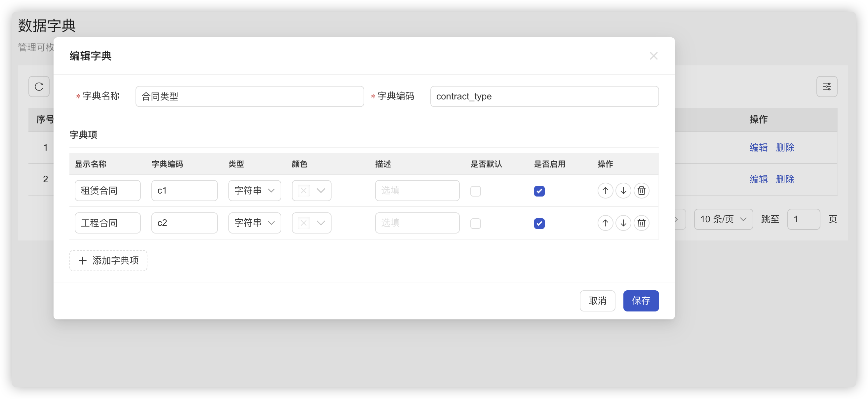This screenshot has height=399, width=868.
Task: Open color picker for 租赁合同 row
Action: pyautogui.click(x=311, y=191)
